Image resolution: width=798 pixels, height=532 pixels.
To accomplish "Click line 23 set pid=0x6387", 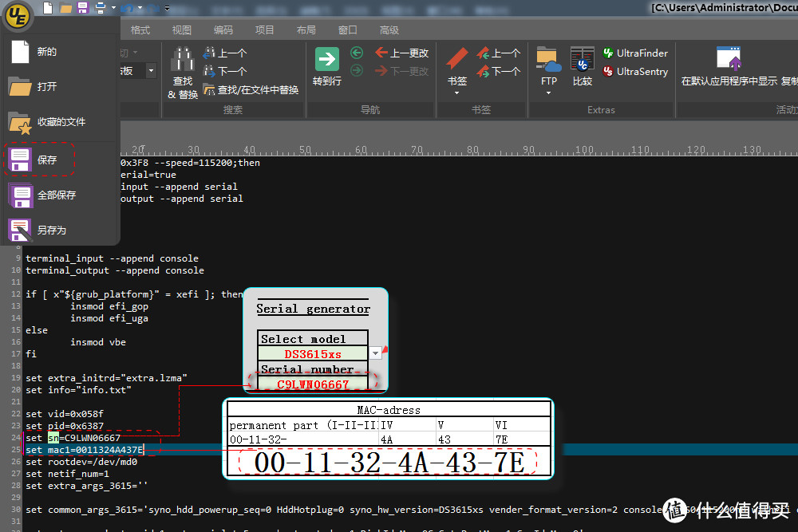I will pos(65,426).
